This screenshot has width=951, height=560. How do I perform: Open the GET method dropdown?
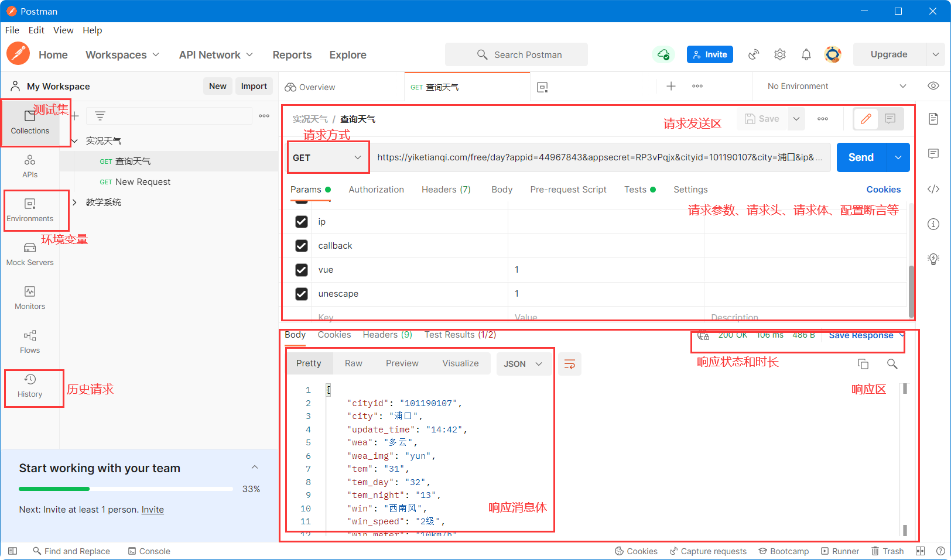327,157
